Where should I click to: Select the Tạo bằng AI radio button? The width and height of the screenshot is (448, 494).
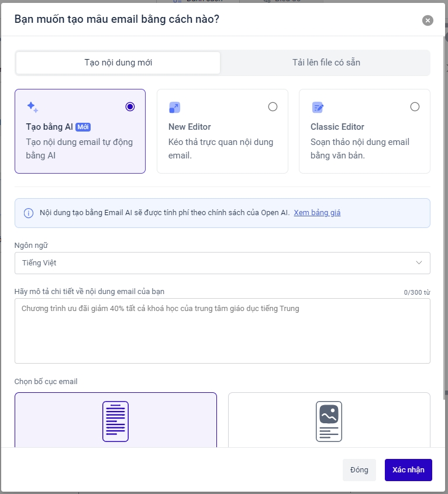pos(130,106)
